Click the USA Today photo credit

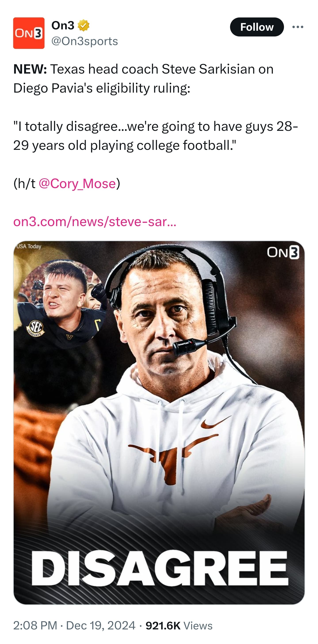pyautogui.click(x=29, y=246)
